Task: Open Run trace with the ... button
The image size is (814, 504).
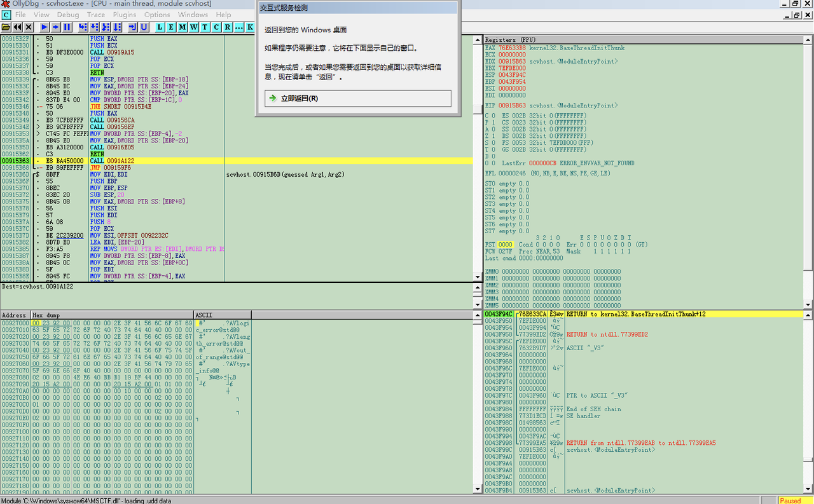Action: pos(239,27)
